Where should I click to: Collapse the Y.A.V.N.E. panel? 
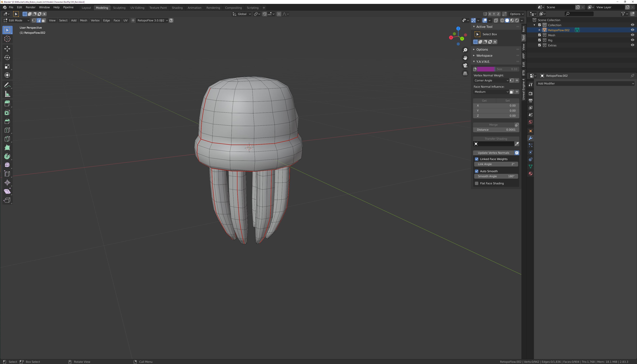point(483,62)
